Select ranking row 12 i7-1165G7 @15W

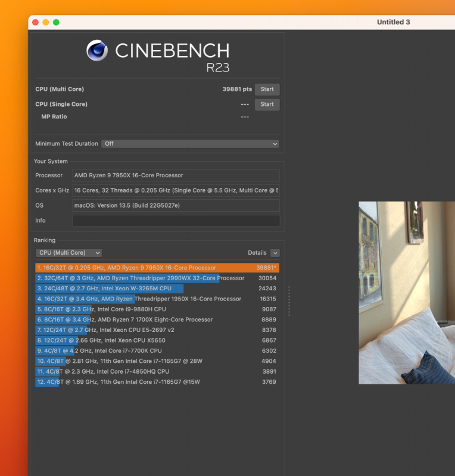157,382
